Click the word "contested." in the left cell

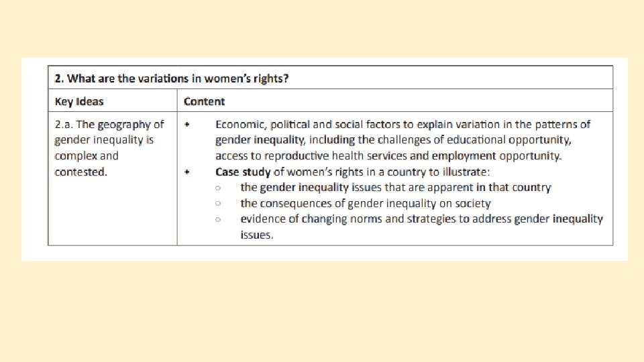point(80,172)
